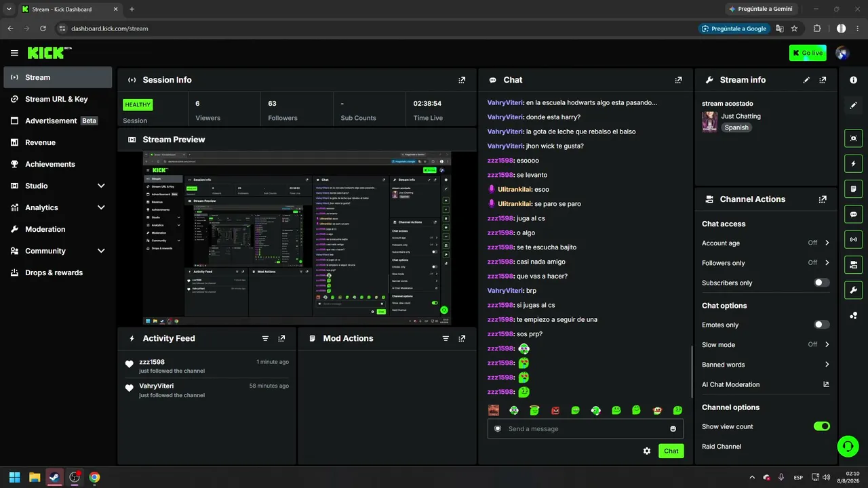
Task: Click the camera panel icon in the right rail
Action: click(853, 264)
